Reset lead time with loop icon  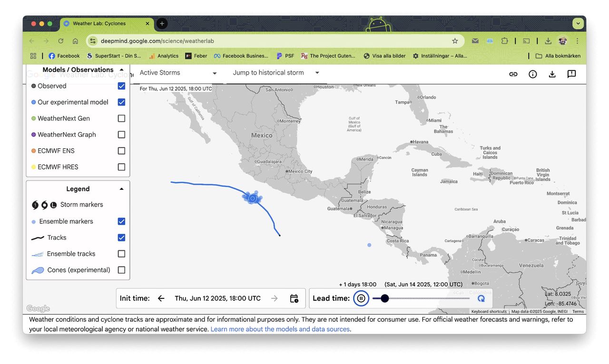[x=481, y=298]
